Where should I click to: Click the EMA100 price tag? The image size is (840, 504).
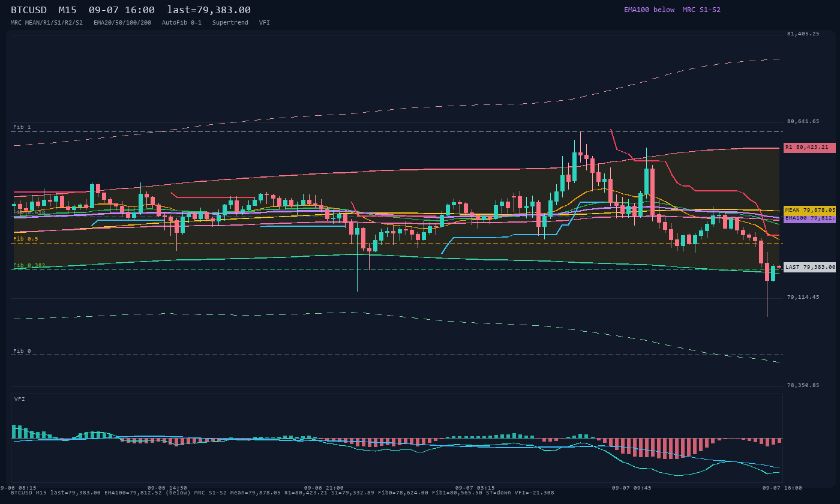(x=809, y=218)
